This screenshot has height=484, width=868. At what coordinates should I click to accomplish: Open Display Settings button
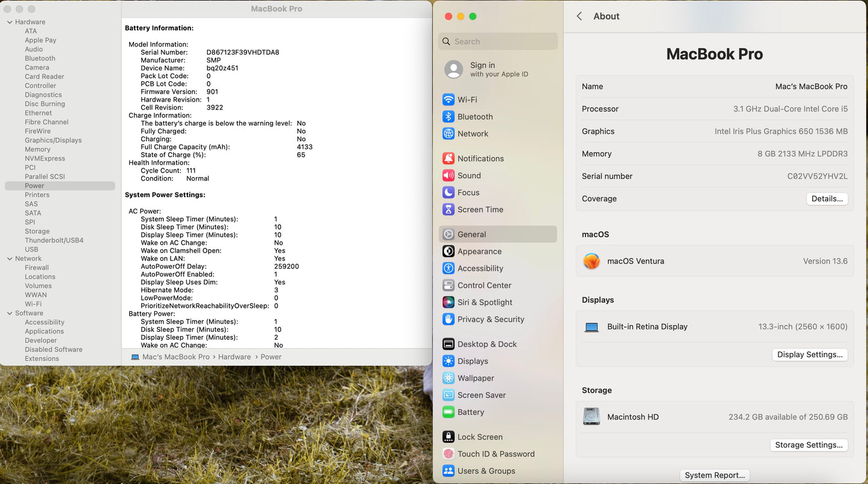[x=810, y=355]
